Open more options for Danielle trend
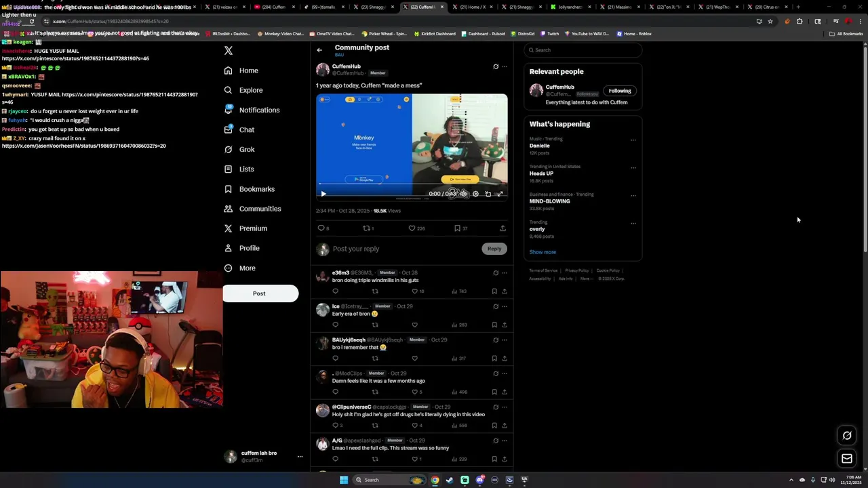Image resolution: width=868 pixels, height=488 pixels. click(x=633, y=140)
